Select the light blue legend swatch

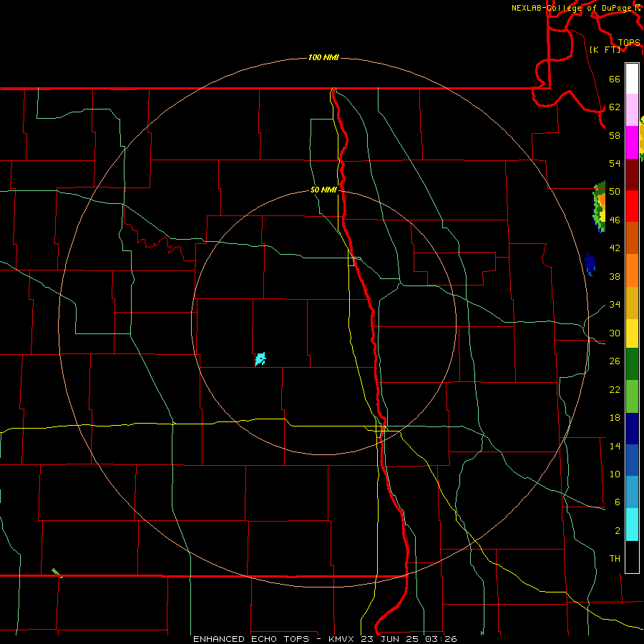[632, 492]
